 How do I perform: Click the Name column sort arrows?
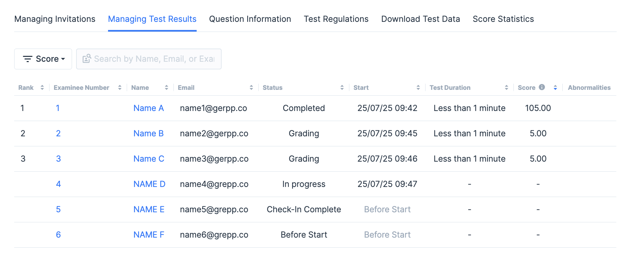tap(167, 88)
